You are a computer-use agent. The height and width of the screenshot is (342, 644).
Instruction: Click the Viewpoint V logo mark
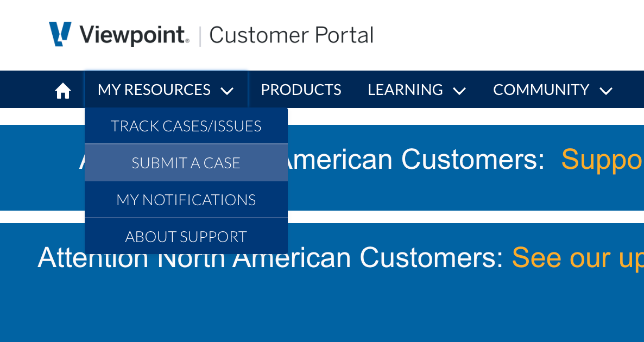pos(60,34)
